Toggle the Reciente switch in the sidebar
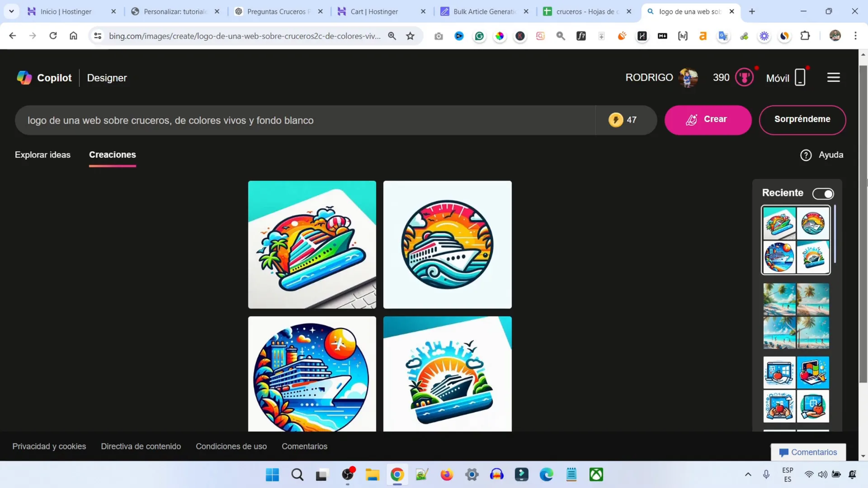Viewport: 868px width, 488px height. point(824,194)
